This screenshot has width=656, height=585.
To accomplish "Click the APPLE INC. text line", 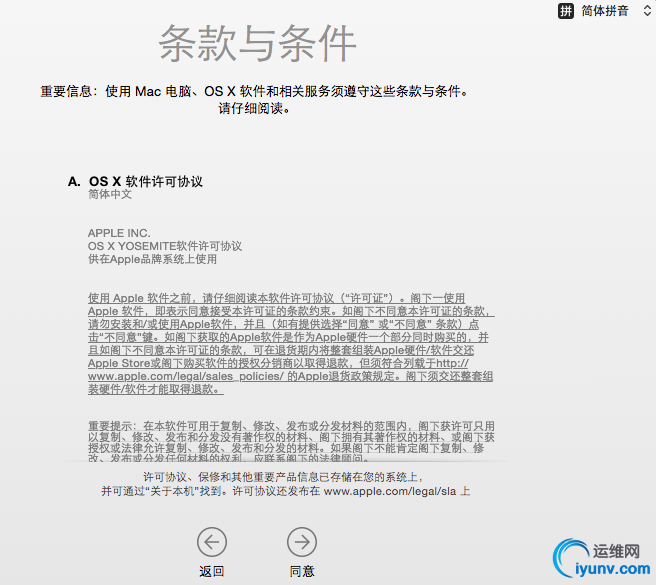I will 119,233.
